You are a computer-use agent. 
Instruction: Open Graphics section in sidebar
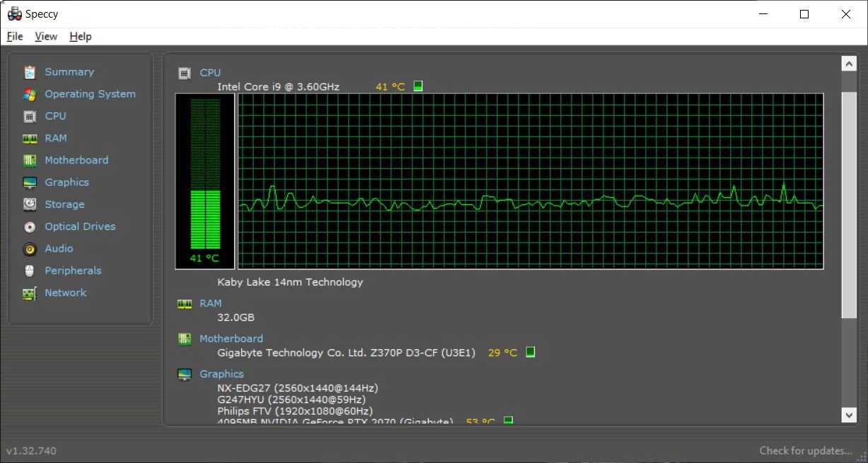66,182
